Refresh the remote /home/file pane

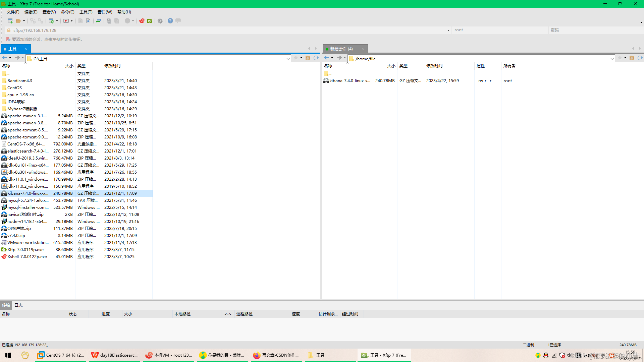[x=640, y=58]
